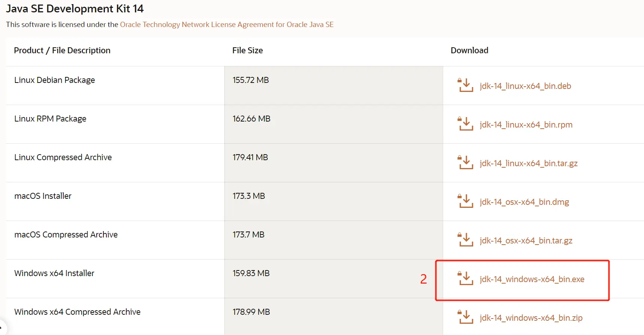Viewport: 644px width, 335px height.
Task: Download jdk-14_osx-x64_bin.tar.gz file link
Action: pyautogui.click(x=526, y=241)
